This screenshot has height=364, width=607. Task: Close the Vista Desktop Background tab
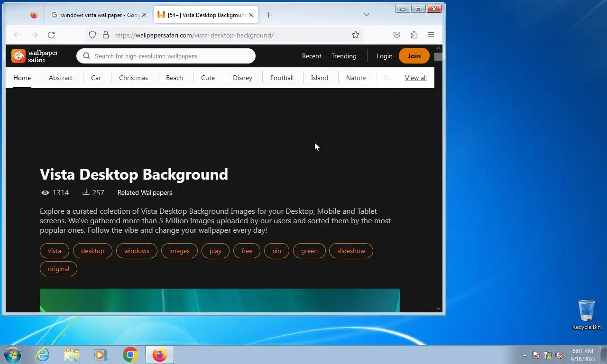tap(251, 15)
